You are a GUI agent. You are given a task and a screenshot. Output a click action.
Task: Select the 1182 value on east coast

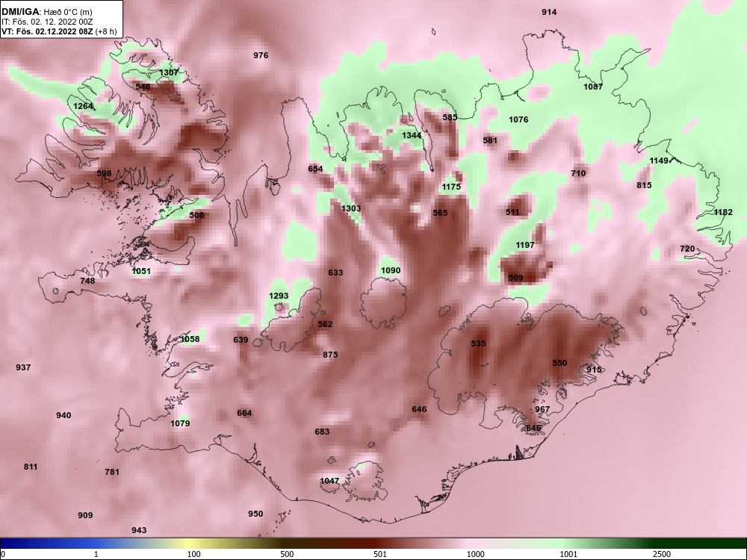723,212
